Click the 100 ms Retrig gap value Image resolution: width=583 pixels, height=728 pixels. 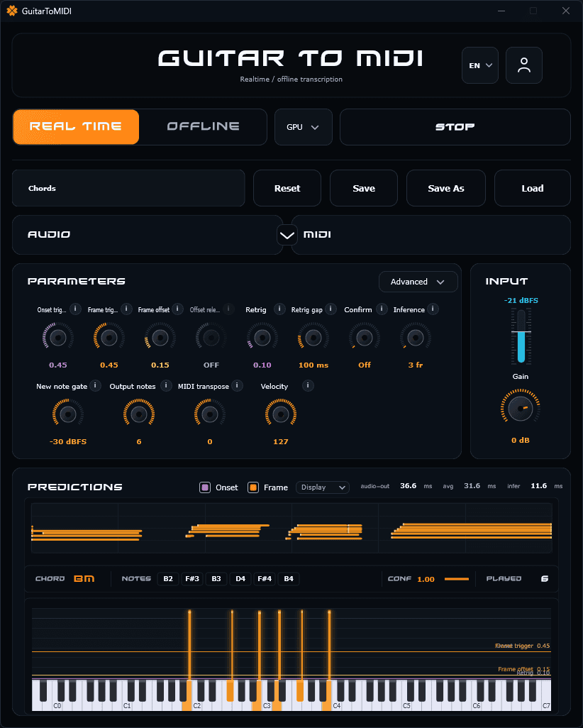coord(313,365)
